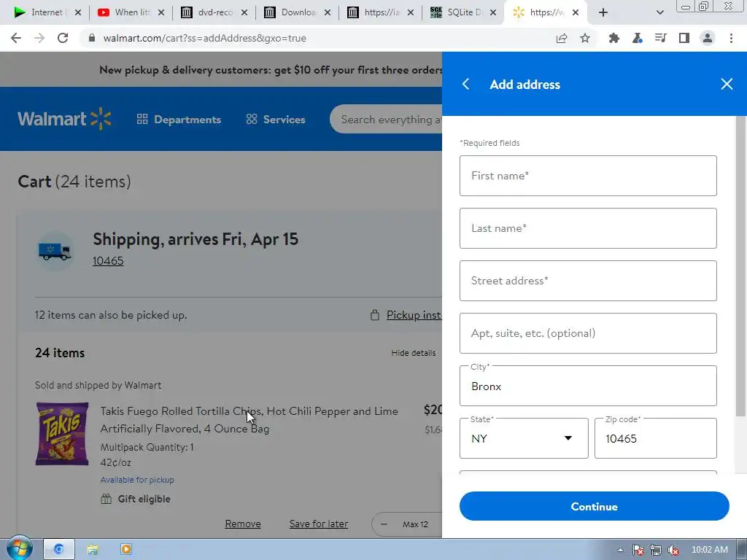
Task: Click the Action Center flag tray icon
Action: tap(638, 550)
